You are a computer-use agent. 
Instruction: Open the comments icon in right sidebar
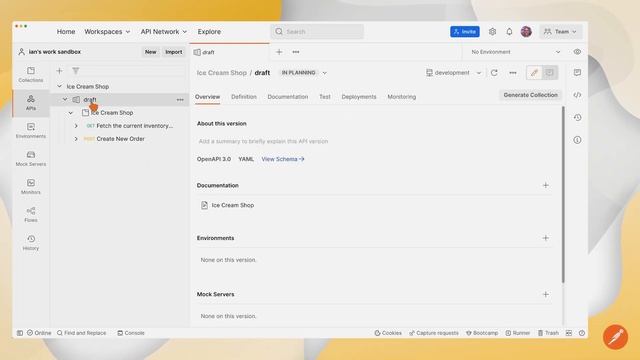[x=577, y=72]
